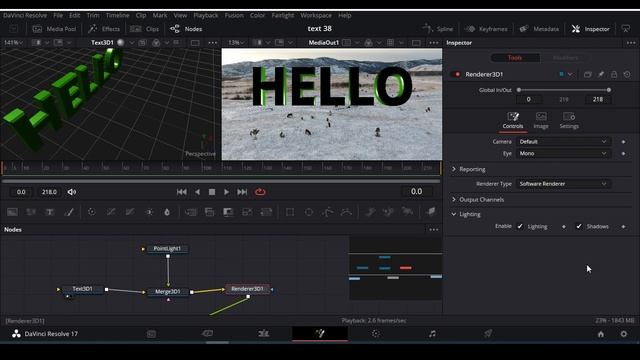Open the Eye dropdown set to Mono
This screenshot has height=360, width=640.
coord(563,153)
